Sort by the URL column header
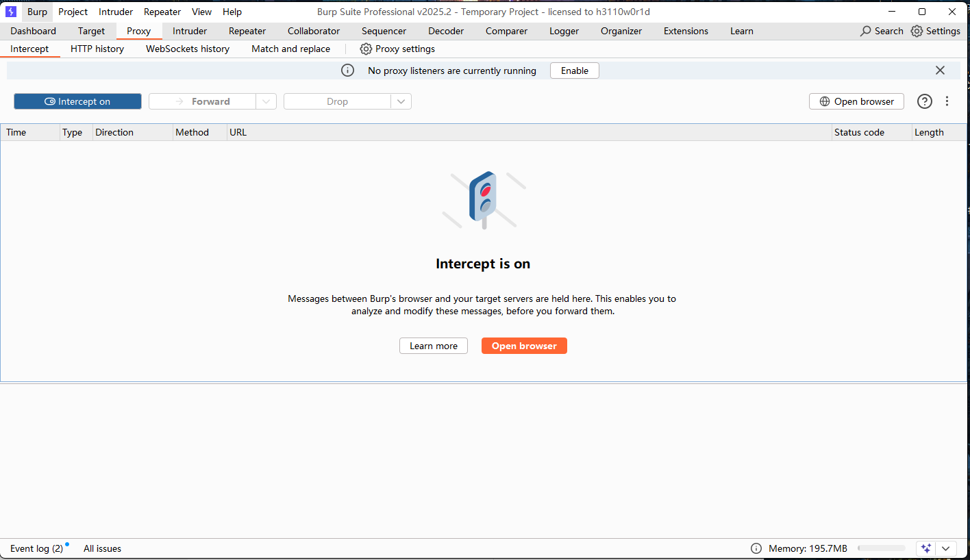 (530, 132)
